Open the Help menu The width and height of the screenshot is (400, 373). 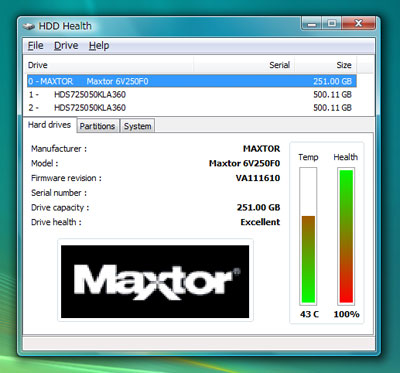pos(99,46)
